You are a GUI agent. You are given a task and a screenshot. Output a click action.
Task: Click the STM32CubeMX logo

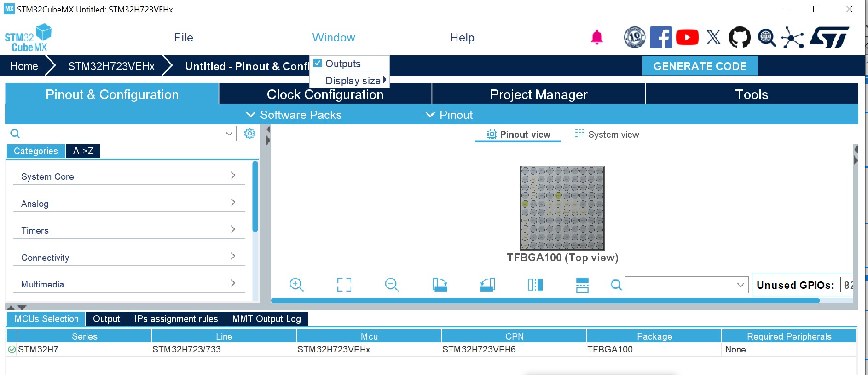[x=28, y=39]
